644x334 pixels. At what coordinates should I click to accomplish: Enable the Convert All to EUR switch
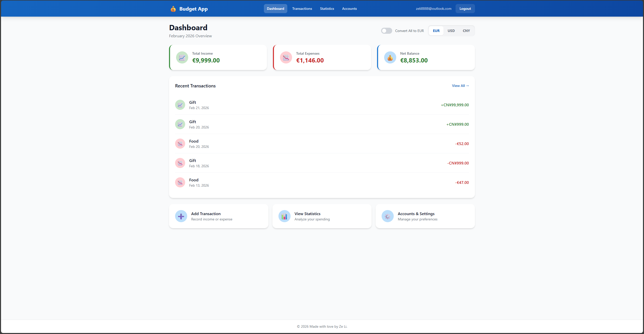pos(386,31)
